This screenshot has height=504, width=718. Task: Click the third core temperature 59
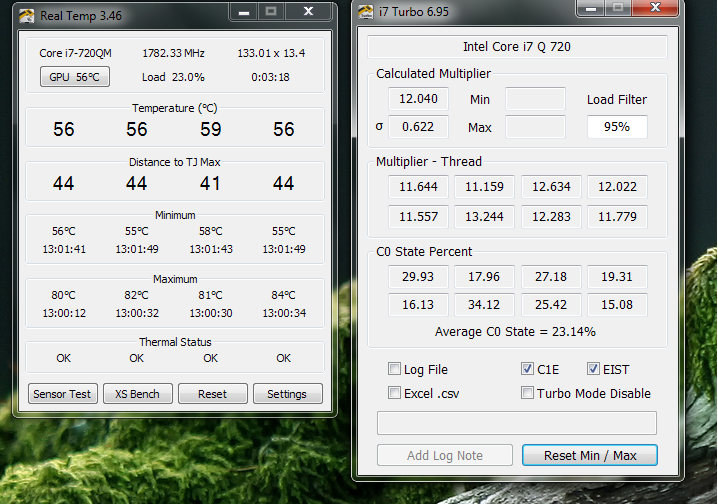[211, 130]
